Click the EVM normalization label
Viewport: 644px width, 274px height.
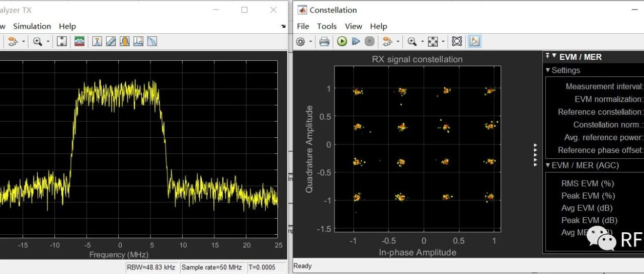pyautogui.click(x=609, y=99)
